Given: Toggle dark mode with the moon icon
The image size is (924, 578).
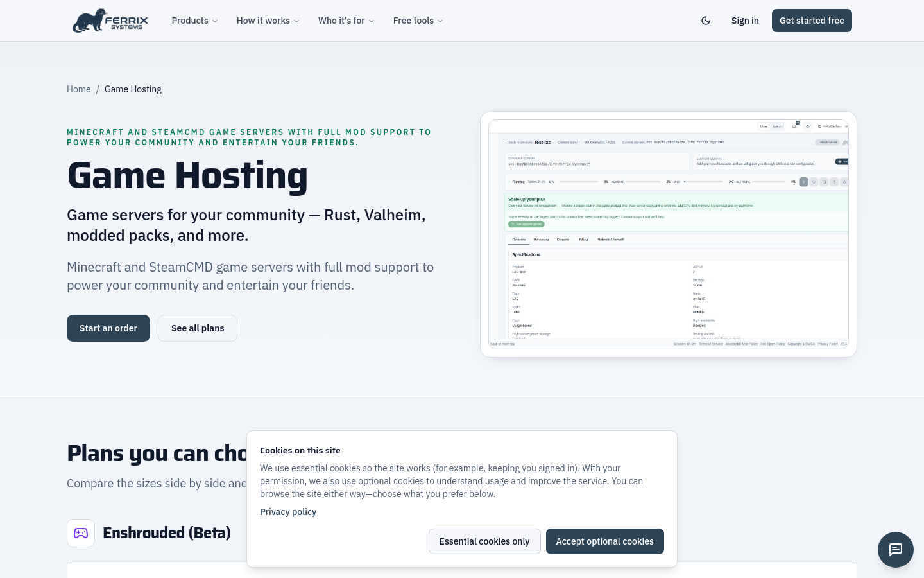Looking at the screenshot, I should point(706,21).
